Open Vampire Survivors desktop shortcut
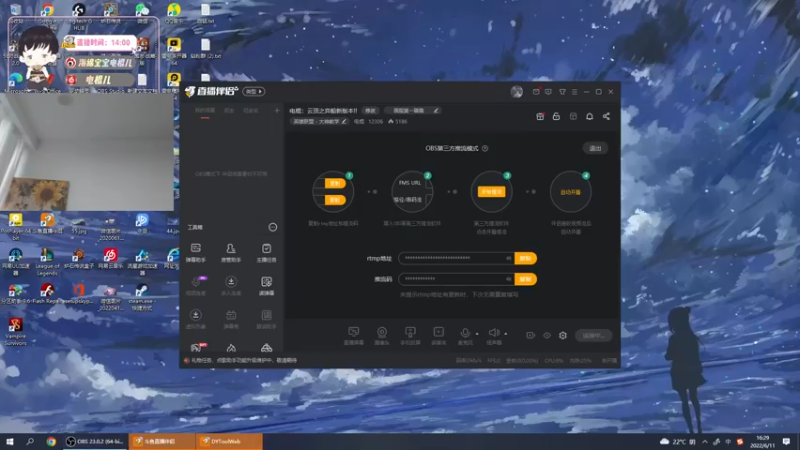Viewport: 800px width, 450px height. [x=15, y=332]
